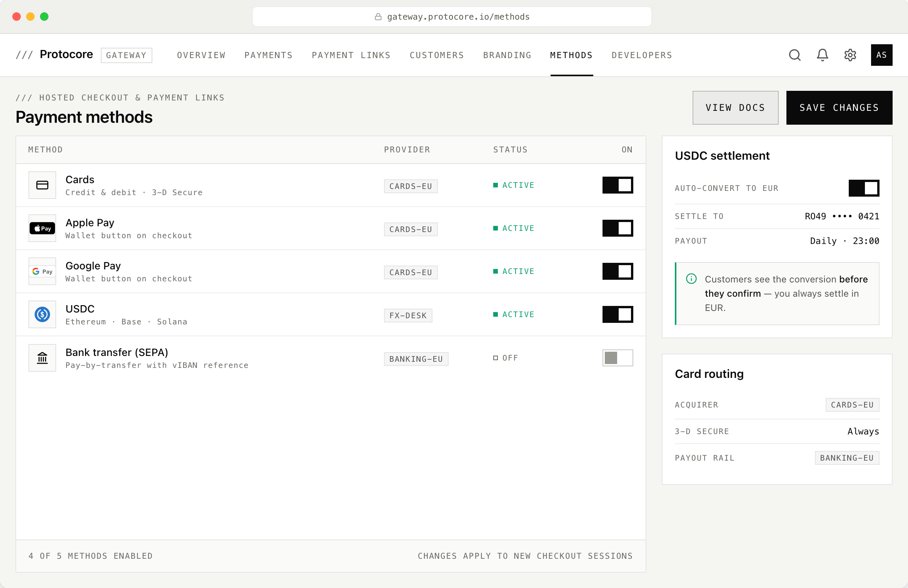Click the info icon in conversion notice
Screen dimensions: 908x588
coord(691,279)
